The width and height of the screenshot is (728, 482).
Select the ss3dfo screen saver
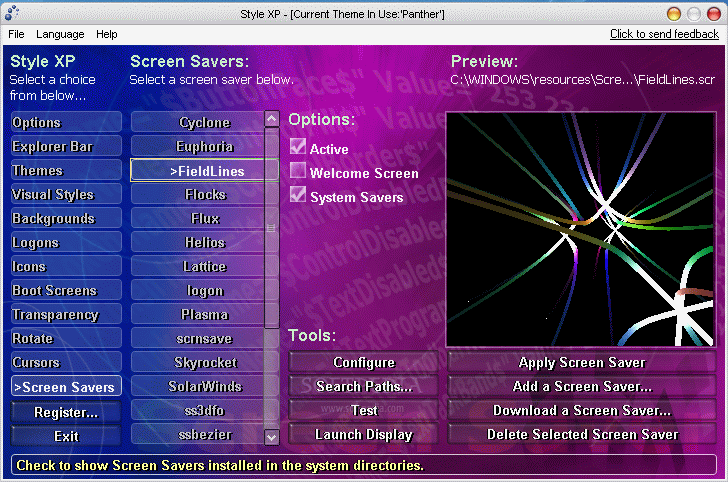pyautogui.click(x=198, y=410)
